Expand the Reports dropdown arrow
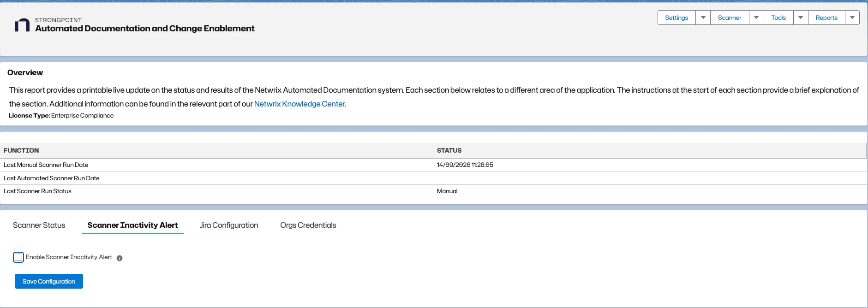 coord(852,18)
